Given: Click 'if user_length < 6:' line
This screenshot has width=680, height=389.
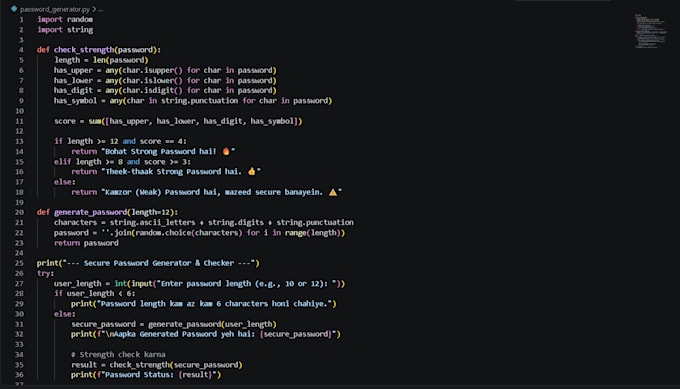Looking at the screenshot, I should click(95, 294).
